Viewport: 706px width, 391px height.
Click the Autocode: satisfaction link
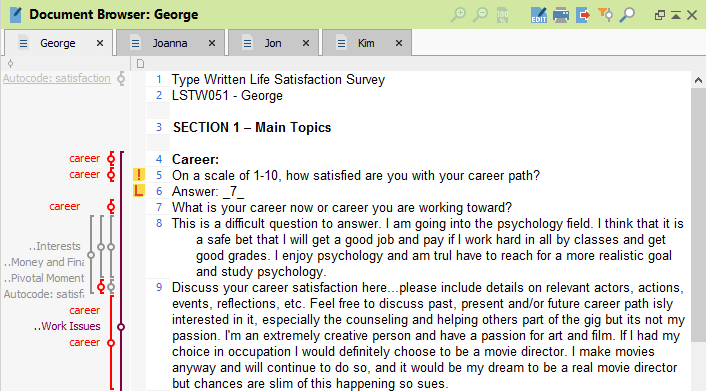[x=57, y=78]
